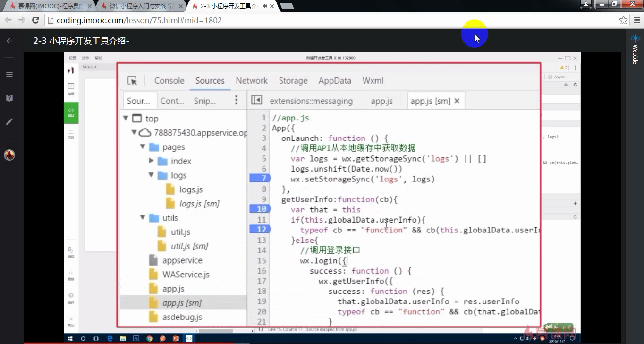Click the lesson page back arrow icon

click(9, 41)
